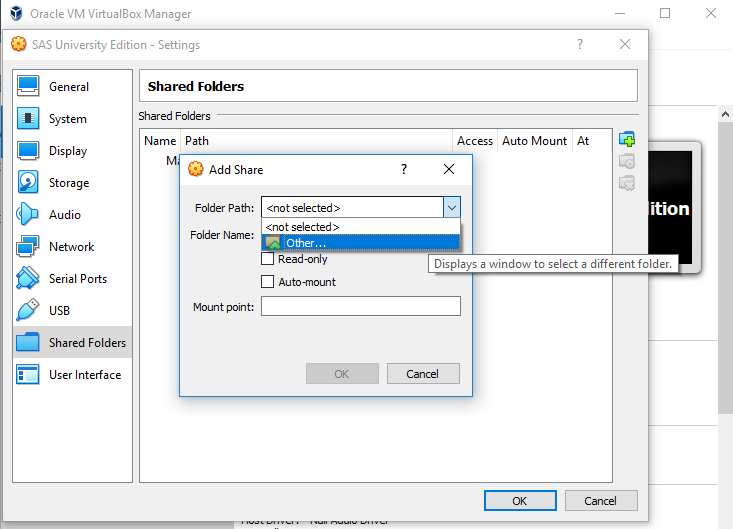
Task: Close the Settings window
Action: point(625,44)
